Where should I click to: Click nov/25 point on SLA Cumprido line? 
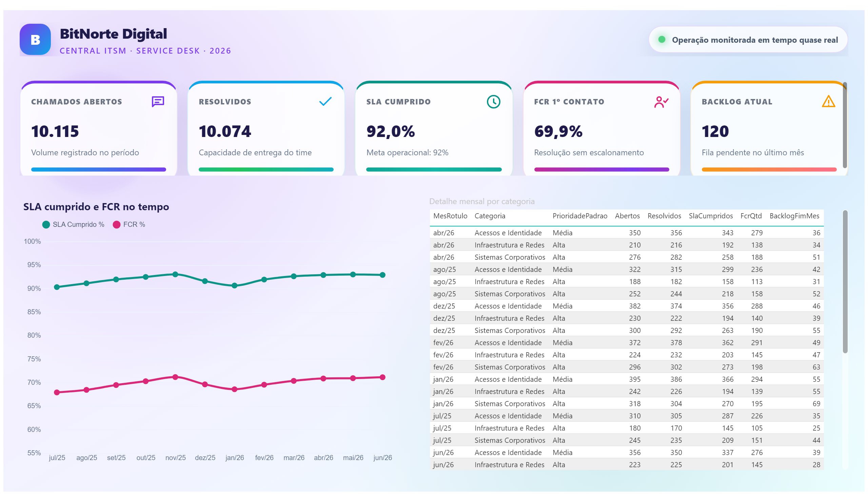[x=175, y=274]
